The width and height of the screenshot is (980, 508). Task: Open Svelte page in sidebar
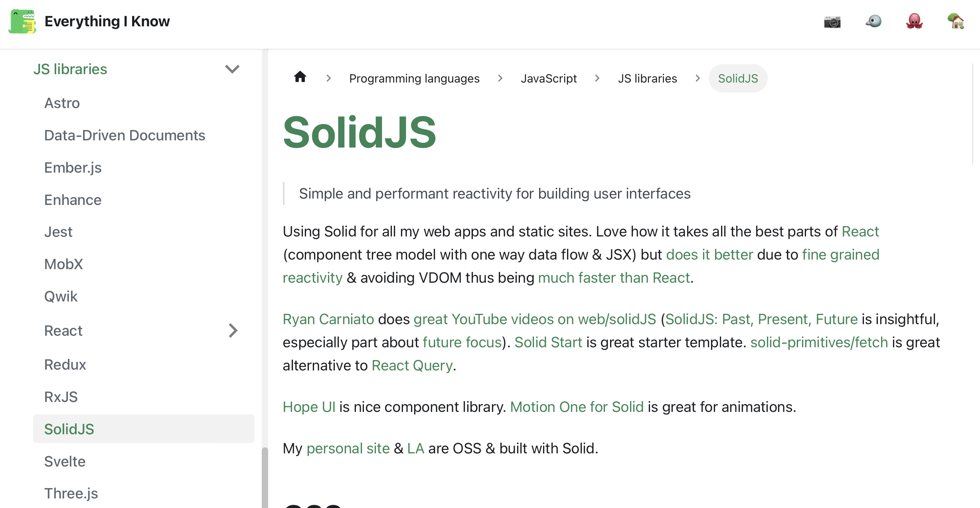pyautogui.click(x=65, y=461)
